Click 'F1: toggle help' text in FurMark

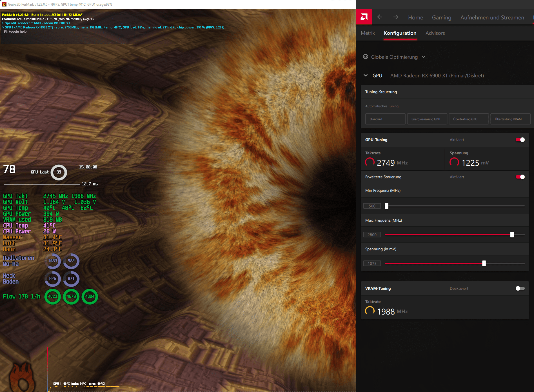[x=14, y=32]
